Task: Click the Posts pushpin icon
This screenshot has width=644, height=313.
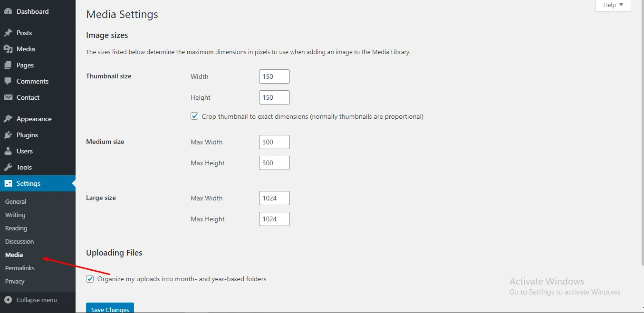Action: 8,33
